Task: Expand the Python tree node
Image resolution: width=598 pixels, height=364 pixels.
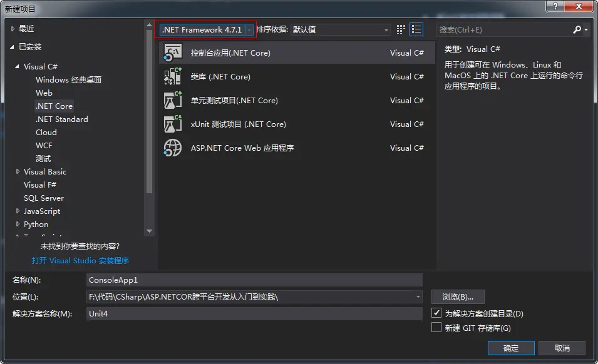Action: pos(18,224)
